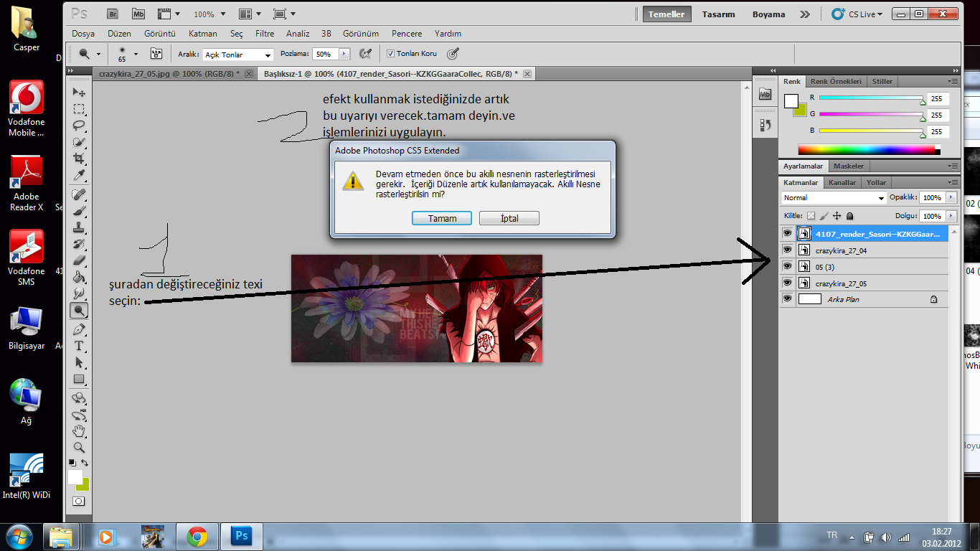Select the Temeller workspace button

point(666,14)
